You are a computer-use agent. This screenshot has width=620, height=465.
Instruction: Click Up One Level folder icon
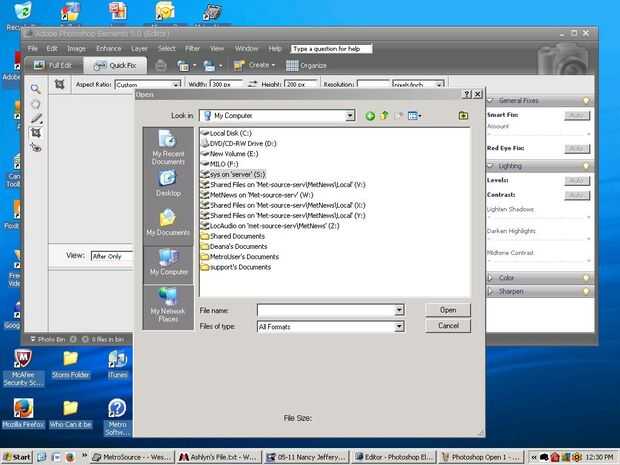coord(384,115)
